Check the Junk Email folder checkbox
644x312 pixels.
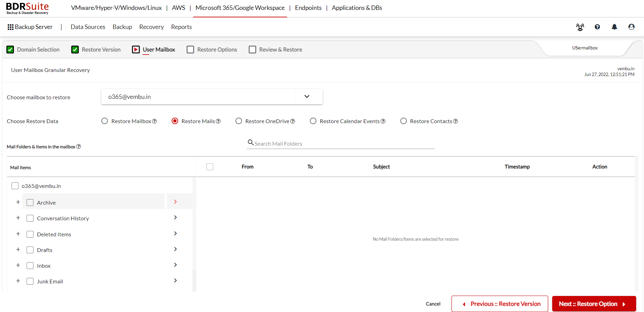[x=30, y=281]
